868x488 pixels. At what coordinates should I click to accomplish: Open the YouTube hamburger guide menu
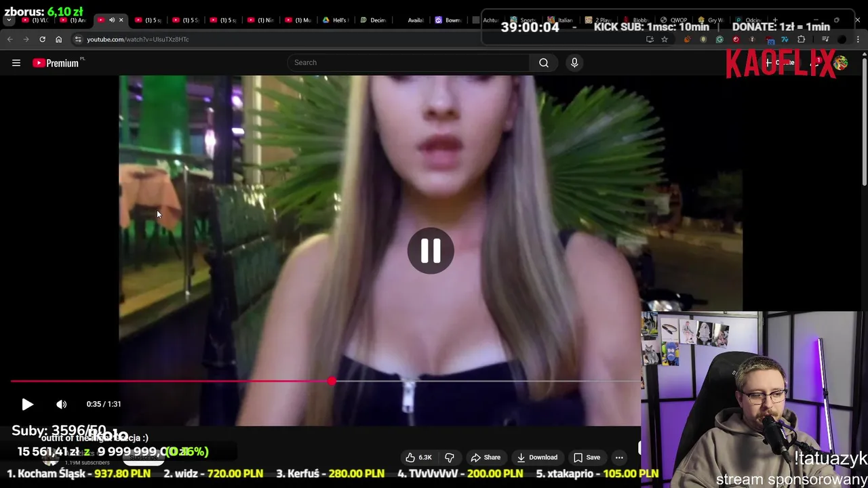point(16,63)
